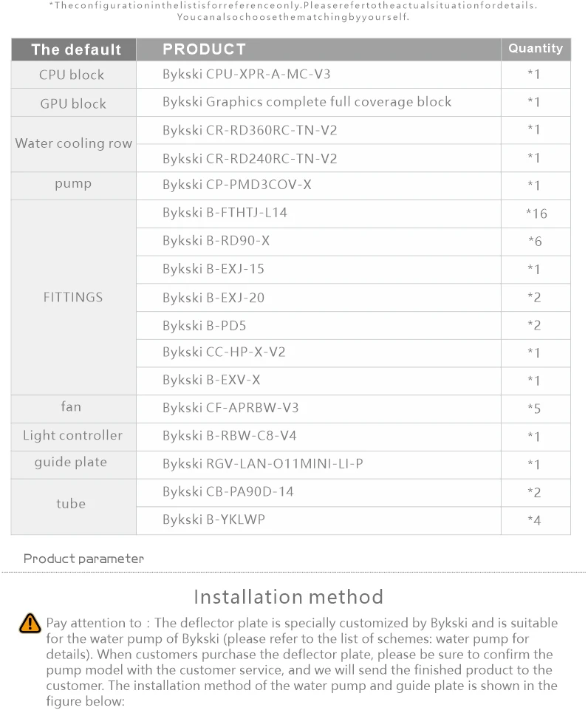Click the Bykski B-FTHTJ-L14 fitting entry

225,213
